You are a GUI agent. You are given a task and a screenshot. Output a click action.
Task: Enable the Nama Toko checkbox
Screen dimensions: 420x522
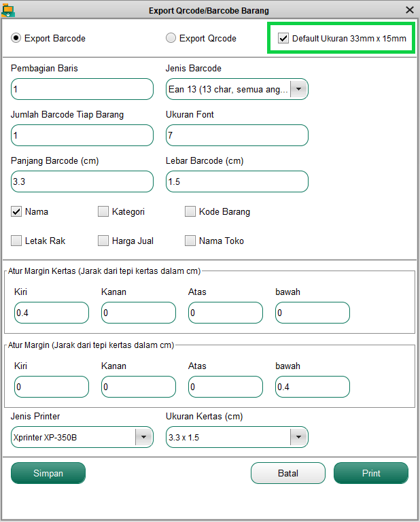190,241
